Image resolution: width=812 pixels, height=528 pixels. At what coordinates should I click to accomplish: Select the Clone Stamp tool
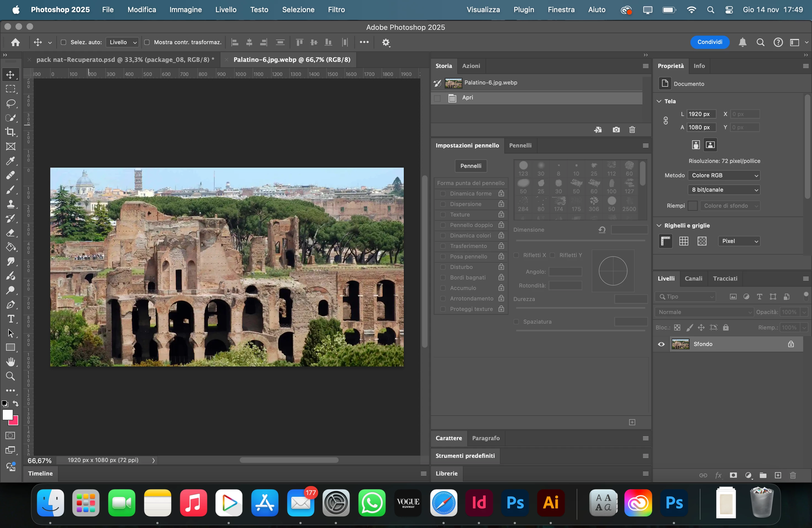tap(10, 204)
